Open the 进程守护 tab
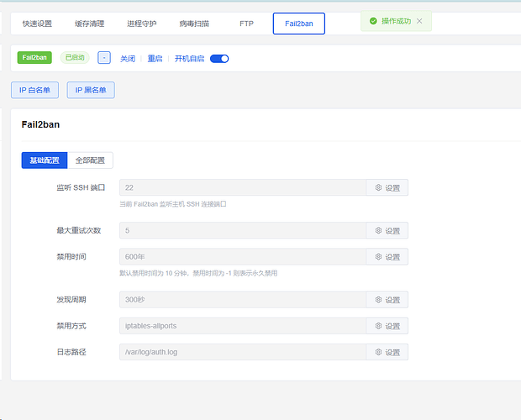The width and height of the screenshot is (521, 420). click(x=141, y=24)
